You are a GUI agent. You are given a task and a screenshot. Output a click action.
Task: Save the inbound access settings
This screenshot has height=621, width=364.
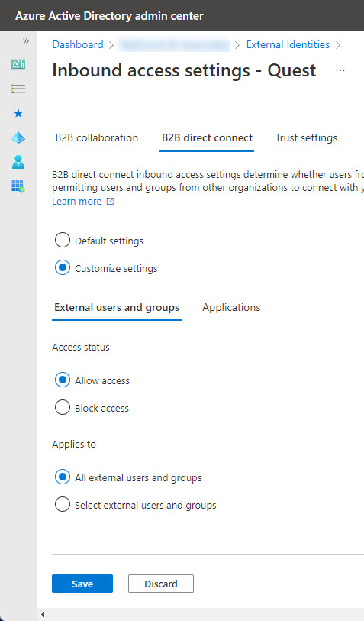coord(82,584)
